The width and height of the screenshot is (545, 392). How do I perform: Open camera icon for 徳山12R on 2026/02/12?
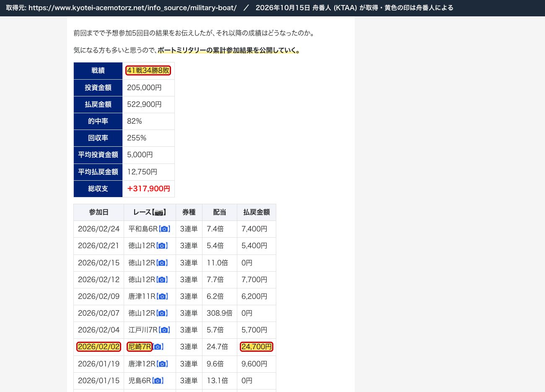point(162,280)
